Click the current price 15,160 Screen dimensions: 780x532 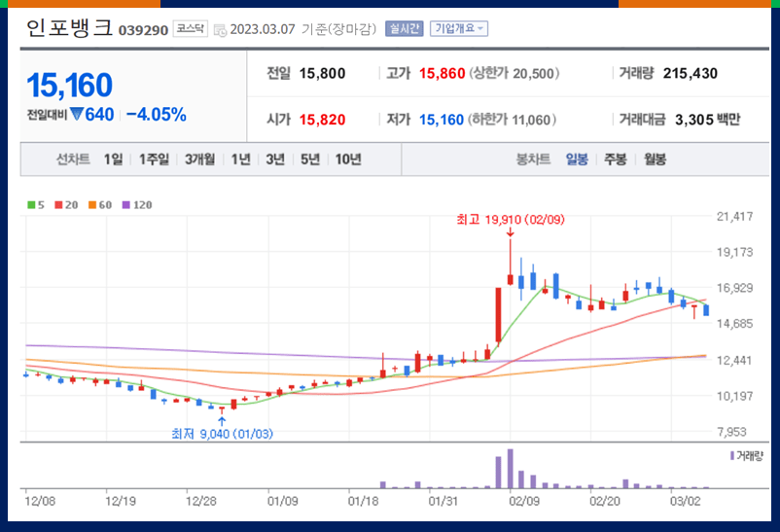[x=70, y=85]
